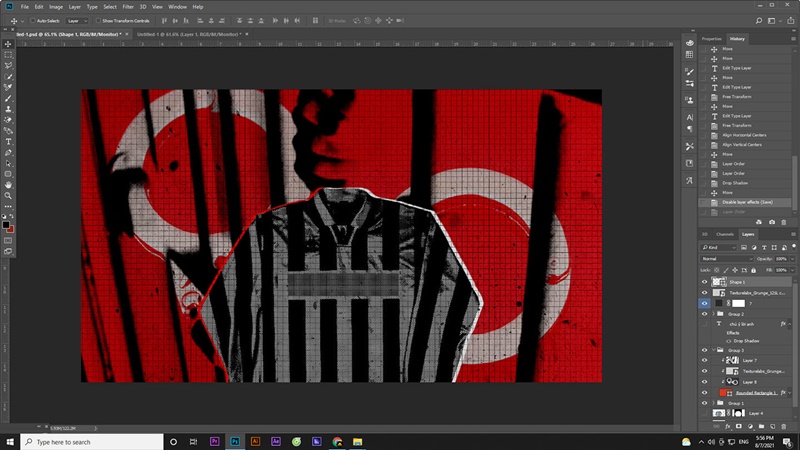Click the Windows search box
800x450 pixels.
click(x=92, y=441)
